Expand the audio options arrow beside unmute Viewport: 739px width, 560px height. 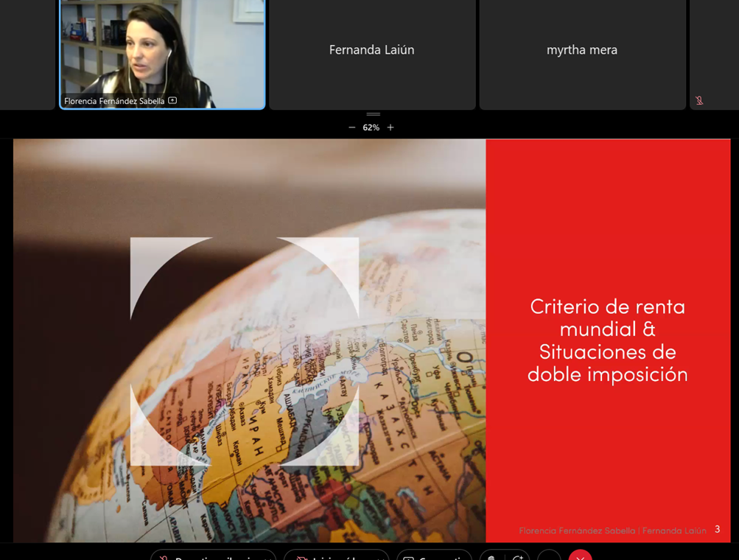coord(266,557)
